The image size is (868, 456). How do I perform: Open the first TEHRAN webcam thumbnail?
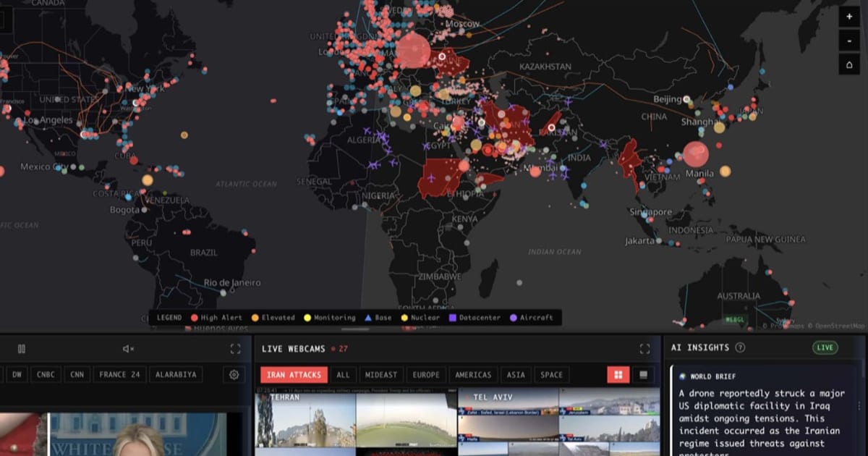click(x=305, y=420)
